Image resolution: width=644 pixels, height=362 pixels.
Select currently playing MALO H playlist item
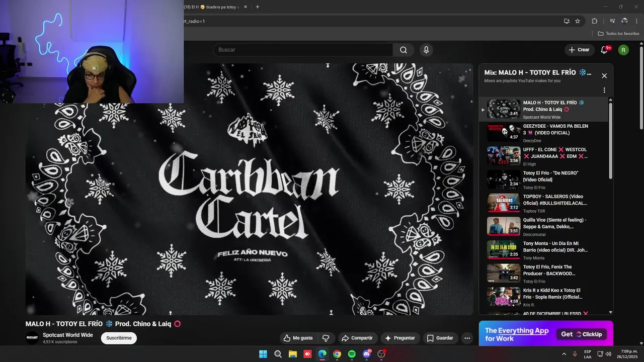(x=543, y=109)
